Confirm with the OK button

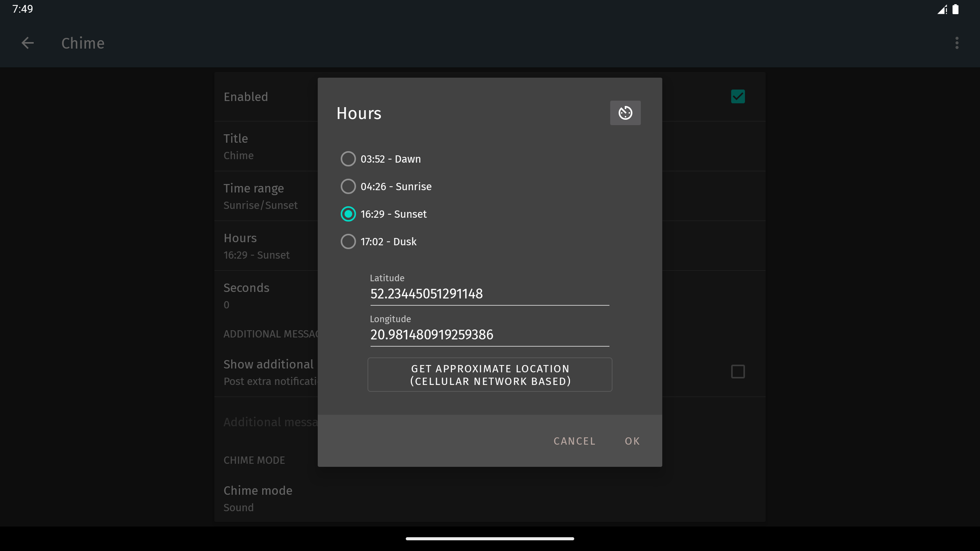coord(632,441)
